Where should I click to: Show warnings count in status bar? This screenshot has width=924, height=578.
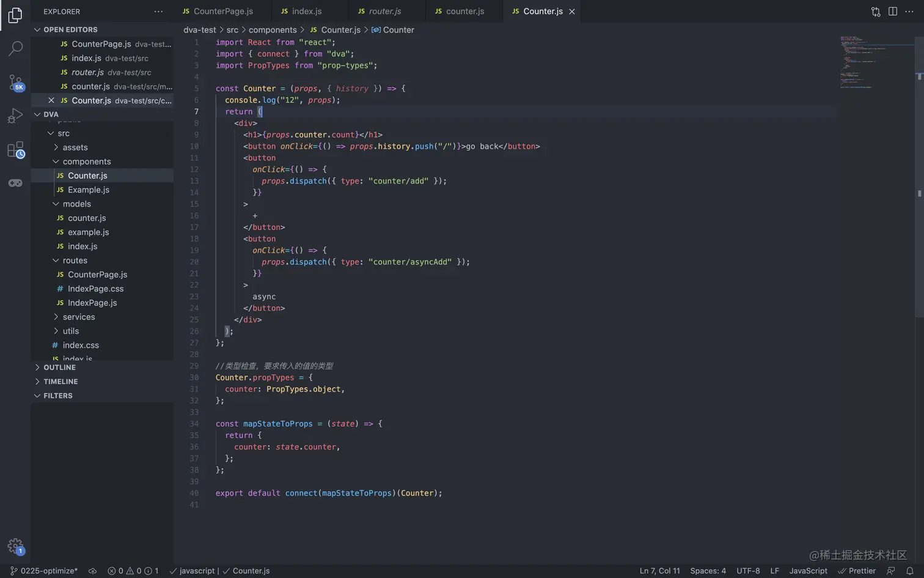coord(134,571)
